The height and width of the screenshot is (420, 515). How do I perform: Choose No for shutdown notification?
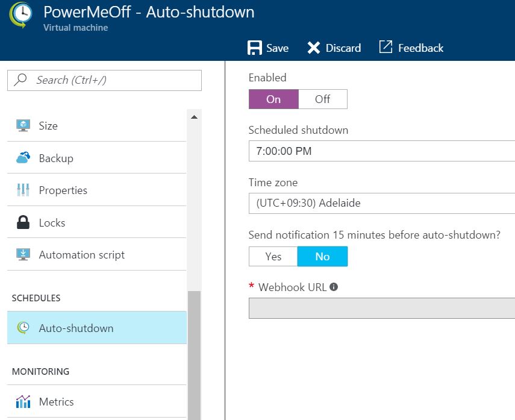tap(322, 256)
